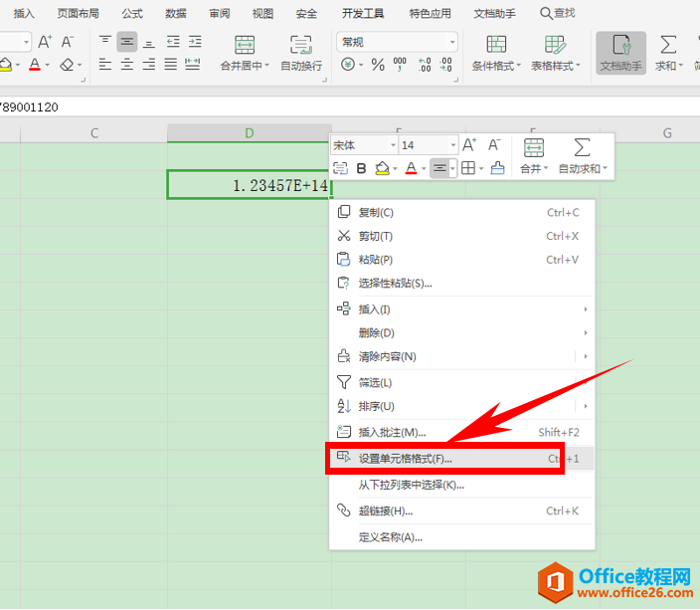Screen dimensions: 700x610
Task: Click the cell showing 1.23457E+14
Action: coord(250,184)
